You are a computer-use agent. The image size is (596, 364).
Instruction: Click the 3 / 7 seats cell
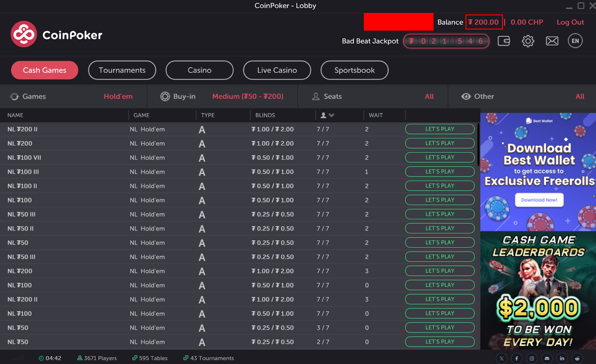coord(323,328)
